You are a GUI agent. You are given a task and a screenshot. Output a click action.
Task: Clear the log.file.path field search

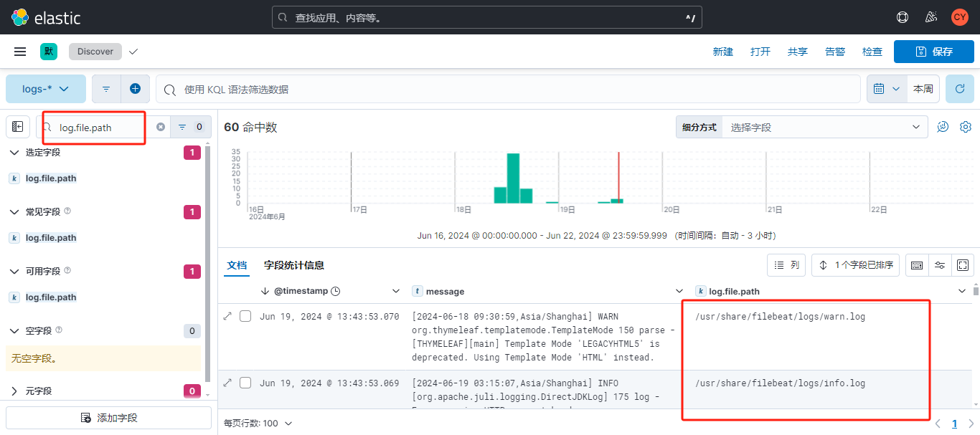161,127
